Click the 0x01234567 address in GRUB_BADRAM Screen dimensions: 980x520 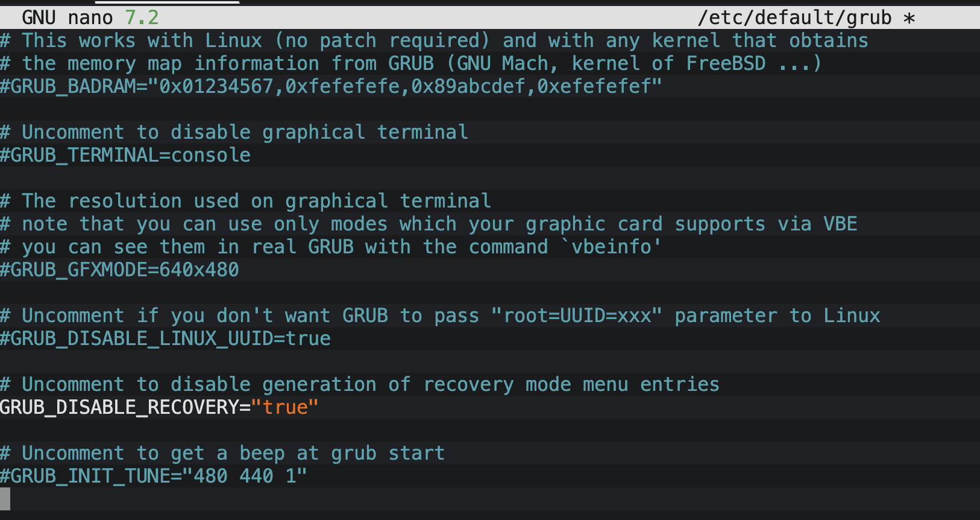click(x=216, y=87)
